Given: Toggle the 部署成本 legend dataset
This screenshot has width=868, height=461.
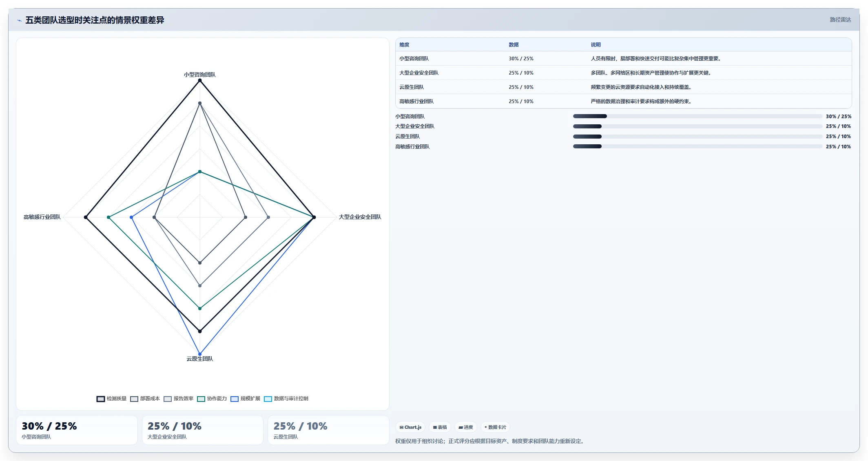Looking at the screenshot, I should point(145,399).
